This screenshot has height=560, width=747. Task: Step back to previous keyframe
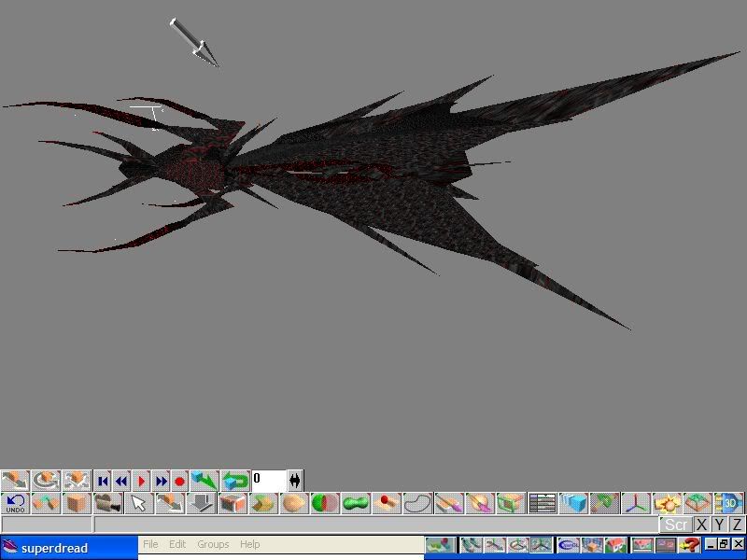(x=121, y=481)
